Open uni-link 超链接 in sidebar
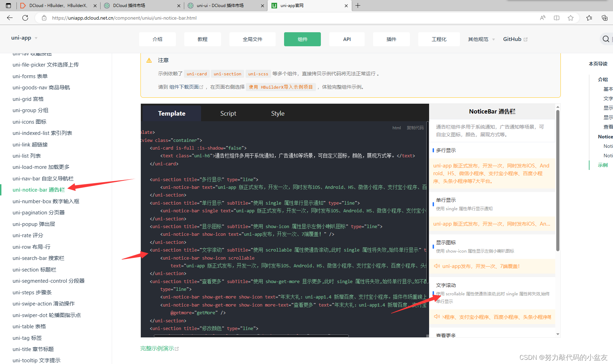The width and height of the screenshot is (613, 364). pyautogui.click(x=30, y=145)
